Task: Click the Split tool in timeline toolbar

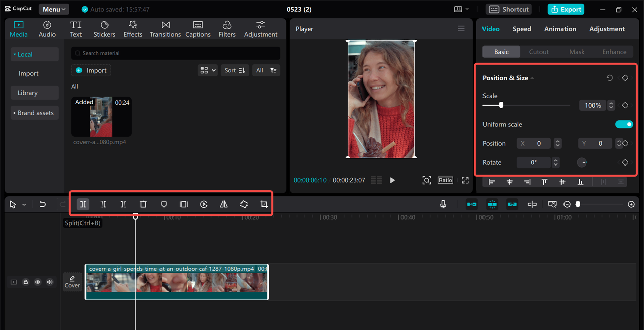Action: click(83, 204)
